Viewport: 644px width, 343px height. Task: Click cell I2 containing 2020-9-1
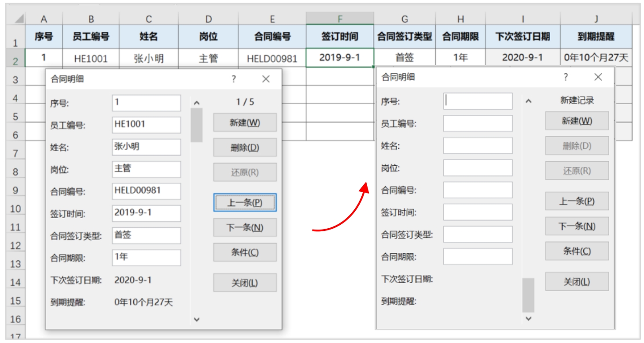[x=523, y=58]
